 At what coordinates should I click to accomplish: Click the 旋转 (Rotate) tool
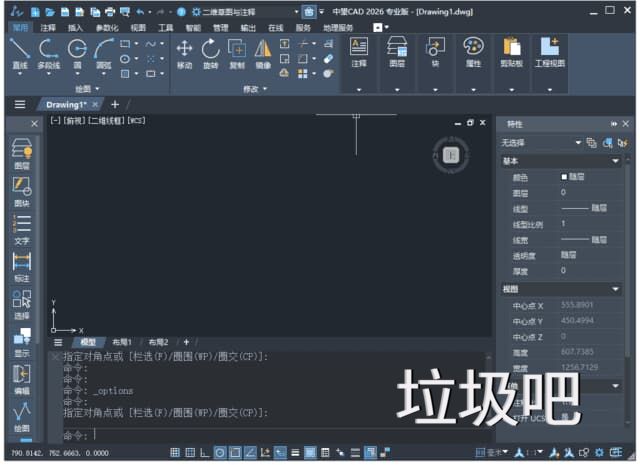pos(210,53)
